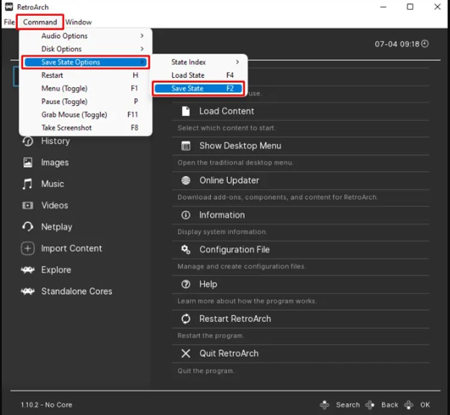The image size is (450, 415).
Task: Open History in sidebar
Action: tap(55, 141)
